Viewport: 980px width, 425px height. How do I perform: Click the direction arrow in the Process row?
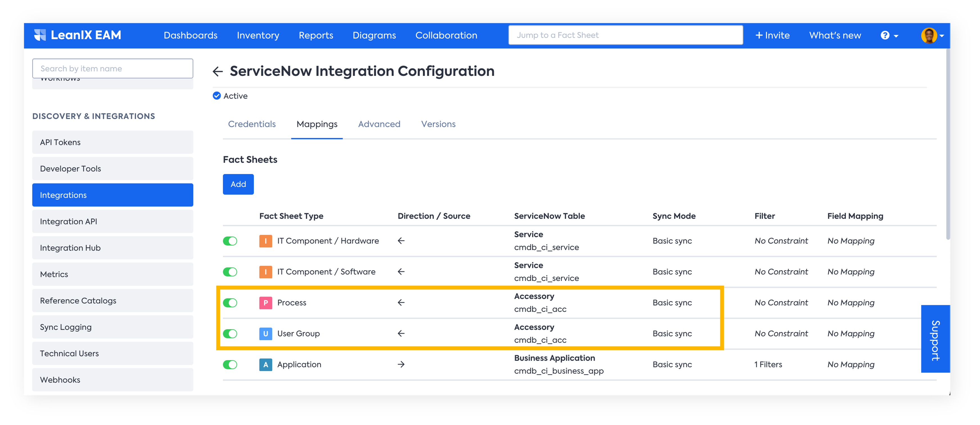tap(401, 302)
